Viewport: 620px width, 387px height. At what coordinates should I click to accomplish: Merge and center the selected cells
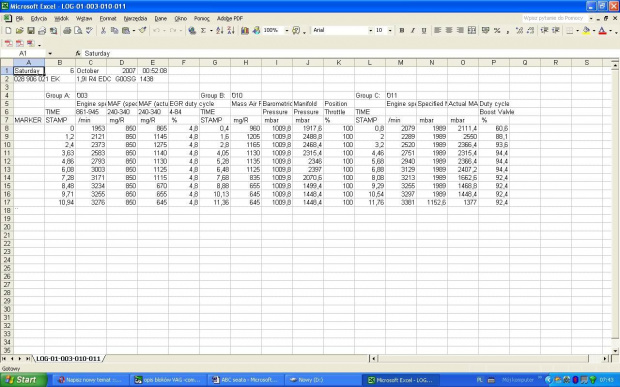coord(472,30)
